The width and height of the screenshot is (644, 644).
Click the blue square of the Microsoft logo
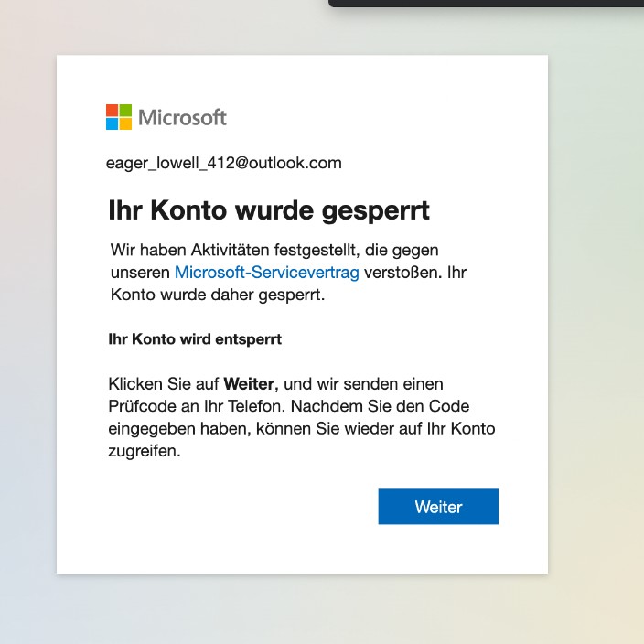click(113, 124)
